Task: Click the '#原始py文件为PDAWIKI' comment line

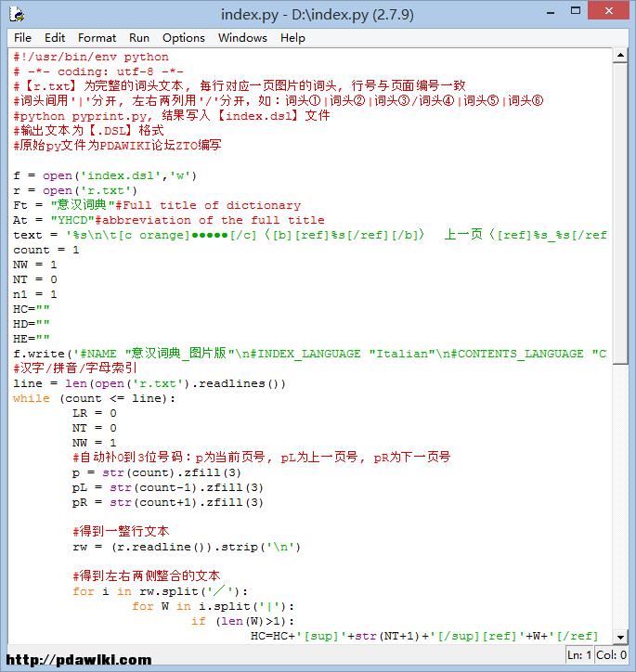Action: [117, 146]
